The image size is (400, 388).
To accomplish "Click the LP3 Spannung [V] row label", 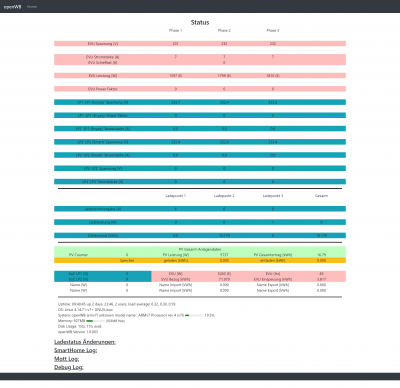I will [x=103, y=168].
